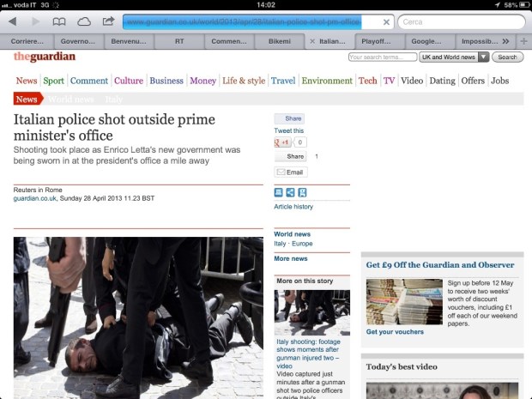This screenshot has width=532, height=399.
Task: Click the Italy breadcrumb link
Action: (x=113, y=100)
